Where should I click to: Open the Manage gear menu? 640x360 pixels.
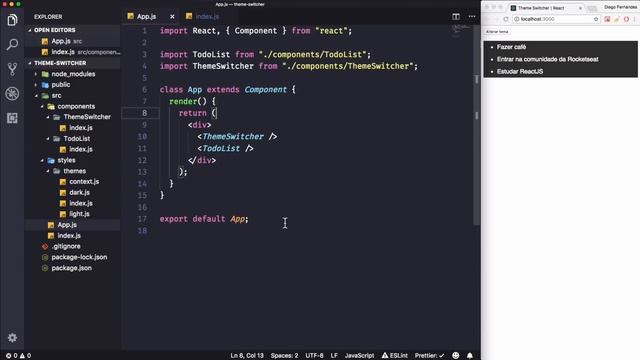point(12,338)
